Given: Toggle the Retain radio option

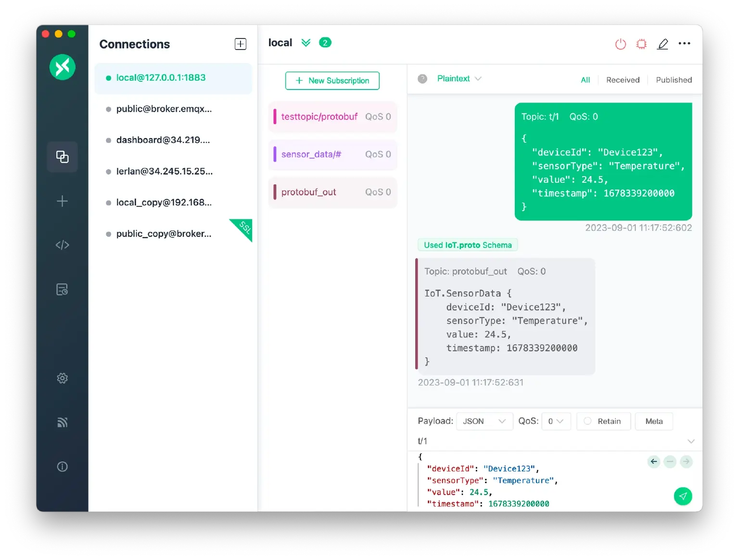Looking at the screenshot, I should (x=587, y=421).
